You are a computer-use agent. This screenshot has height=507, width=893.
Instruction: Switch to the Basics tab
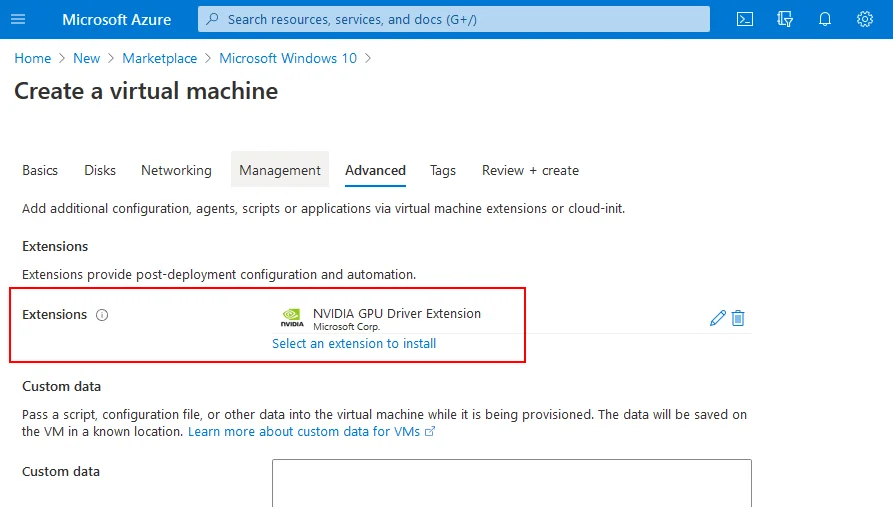click(x=40, y=170)
